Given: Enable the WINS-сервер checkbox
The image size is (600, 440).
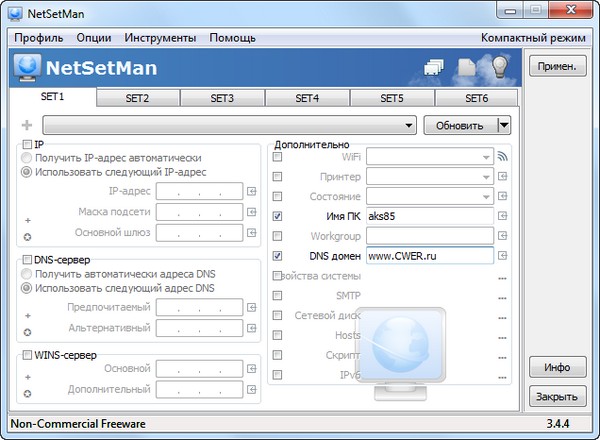Looking at the screenshot, I should pyautogui.click(x=27, y=355).
